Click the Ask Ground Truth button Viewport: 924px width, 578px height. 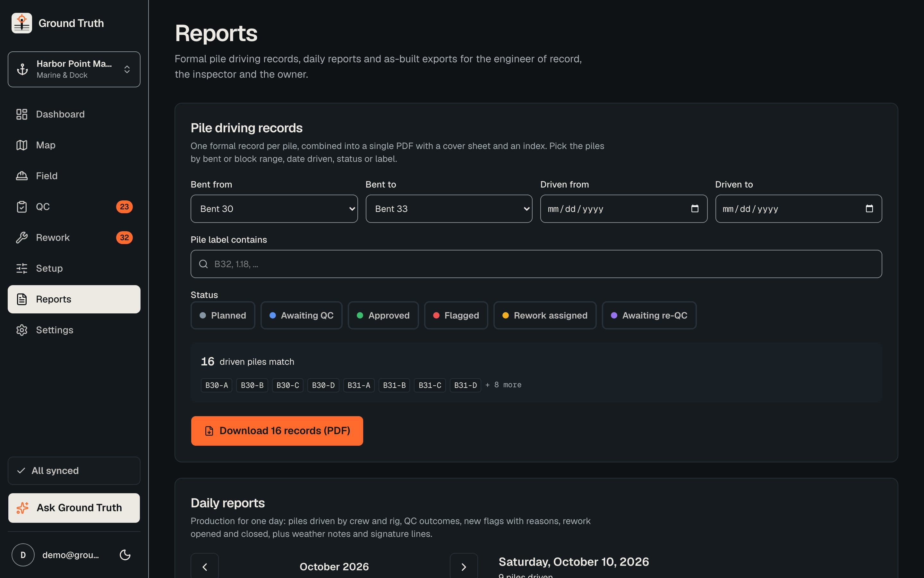click(74, 508)
